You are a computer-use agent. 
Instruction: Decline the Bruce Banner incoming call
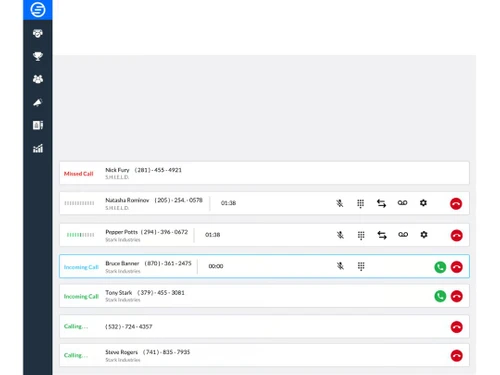point(457,267)
